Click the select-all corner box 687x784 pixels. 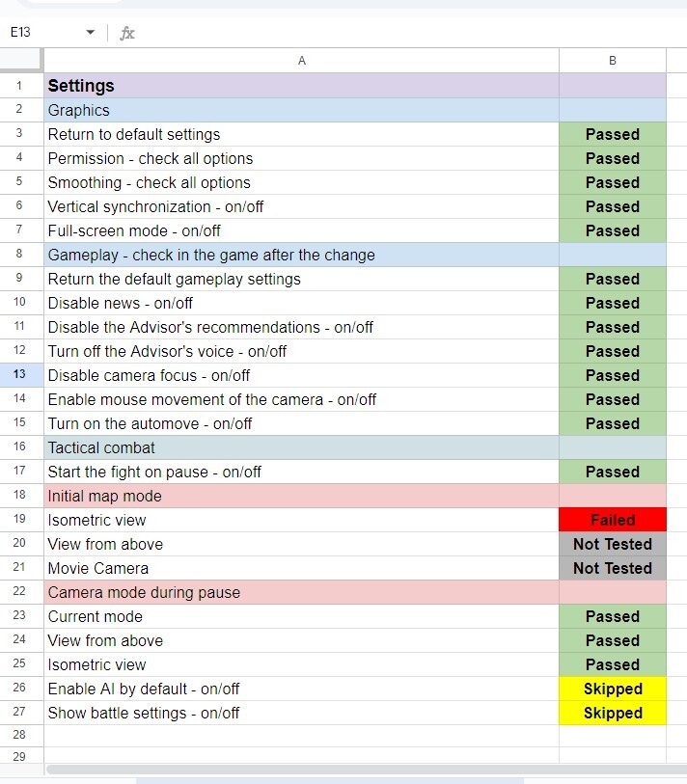pyautogui.click(x=20, y=61)
